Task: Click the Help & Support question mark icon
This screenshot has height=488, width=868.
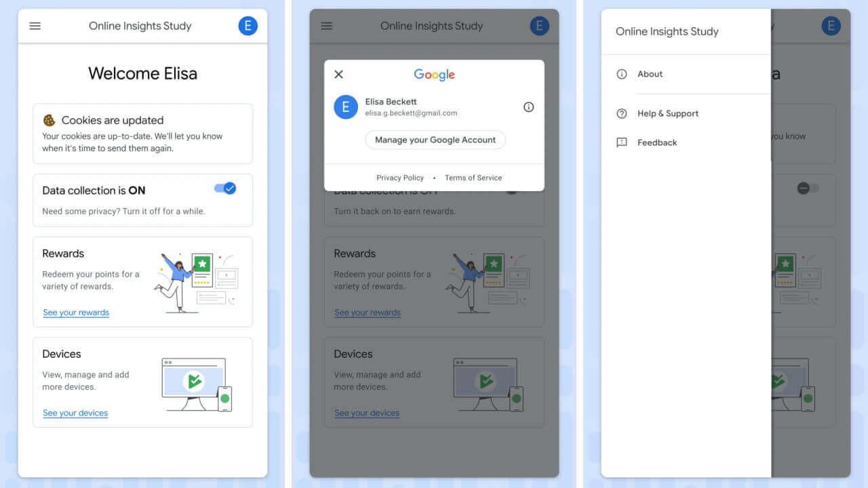Action: click(621, 114)
